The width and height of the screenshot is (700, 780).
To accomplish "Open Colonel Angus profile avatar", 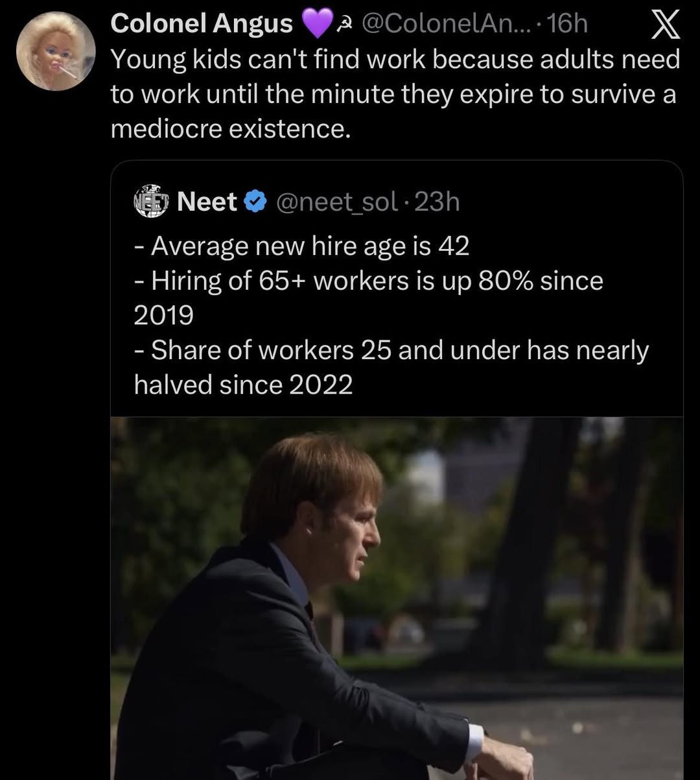I will [x=56, y=51].
